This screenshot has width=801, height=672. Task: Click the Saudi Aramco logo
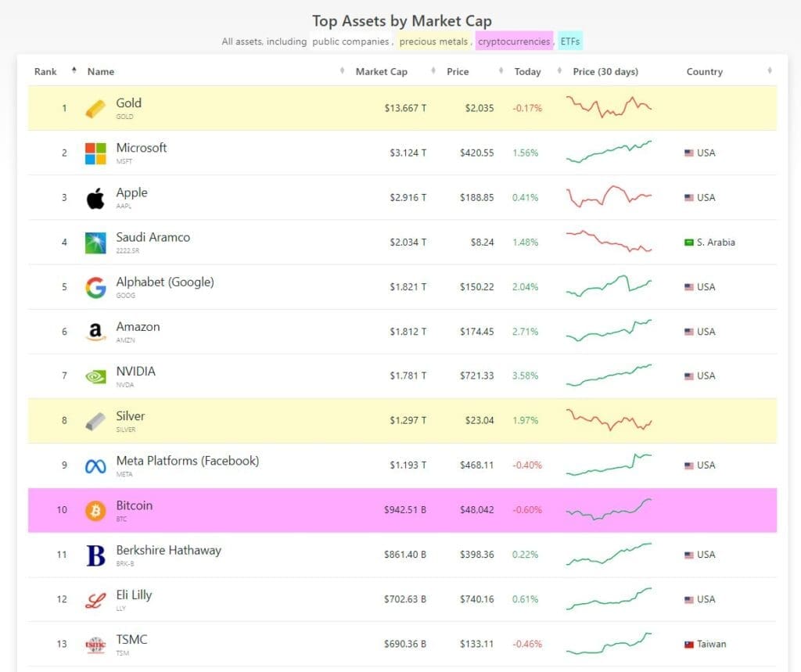pyautogui.click(x=95, y=243)
